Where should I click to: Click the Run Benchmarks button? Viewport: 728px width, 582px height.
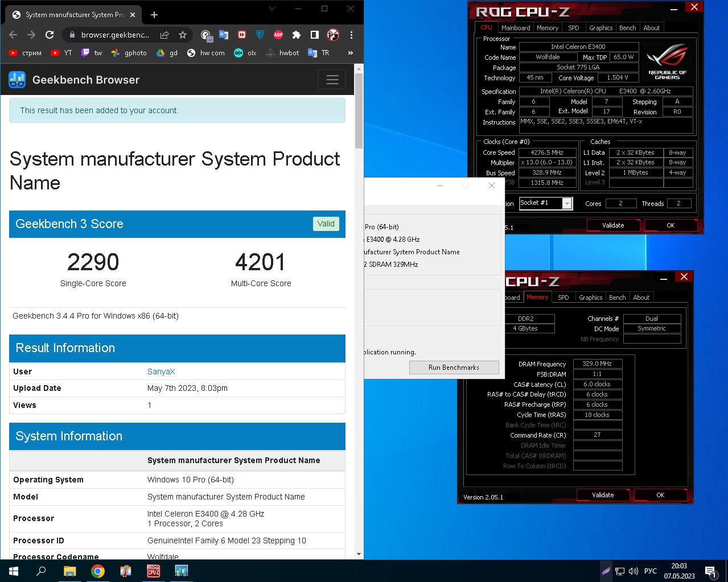coord(454,368)
